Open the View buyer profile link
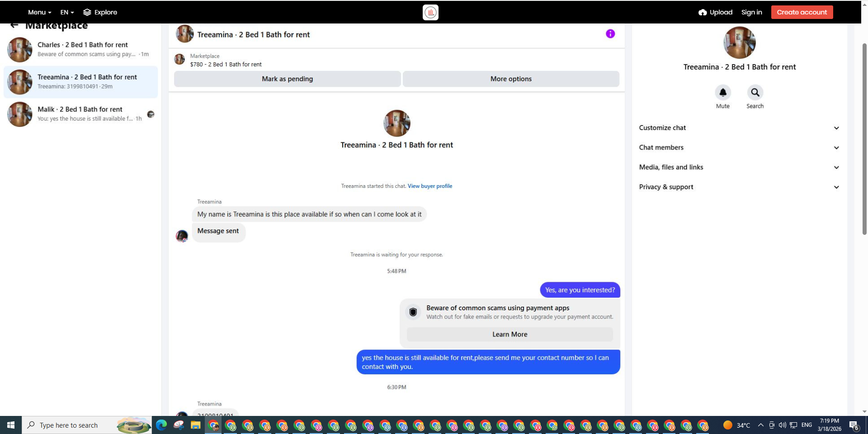 (430, 186)
